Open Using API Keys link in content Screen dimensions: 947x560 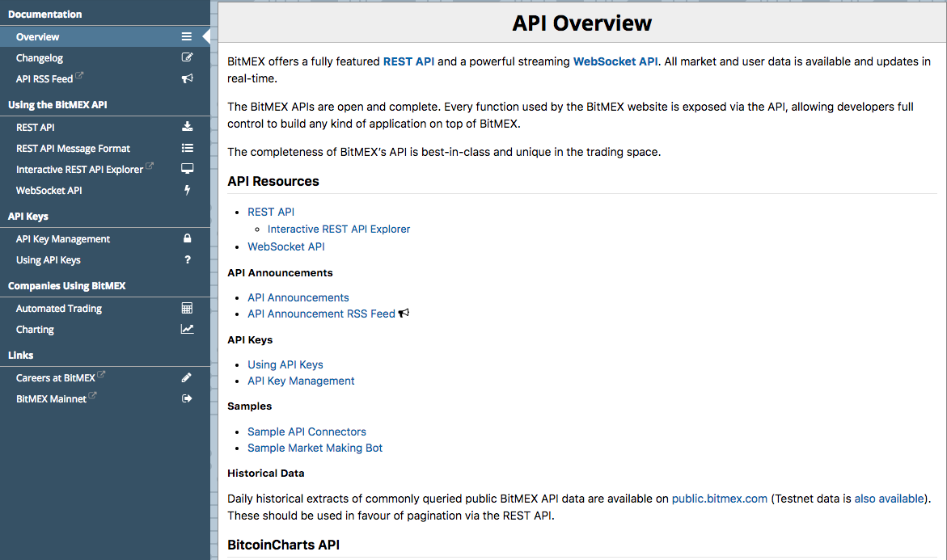point(285,364)
